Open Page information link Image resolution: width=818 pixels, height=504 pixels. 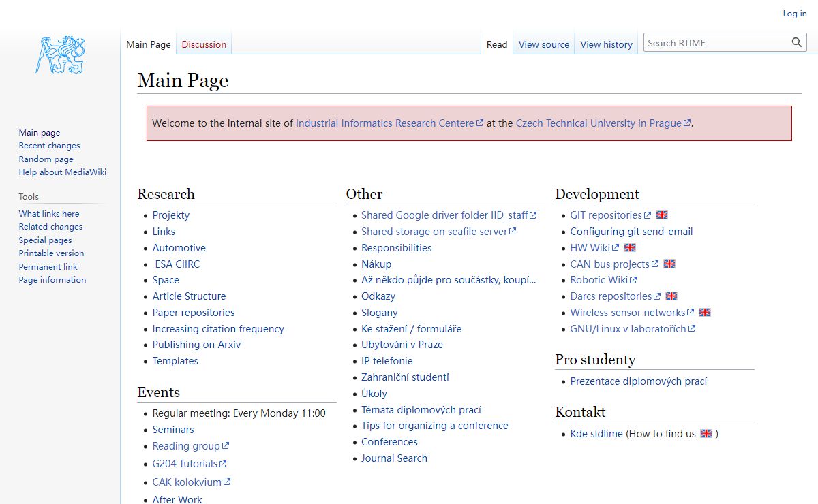tap(52, 280)
